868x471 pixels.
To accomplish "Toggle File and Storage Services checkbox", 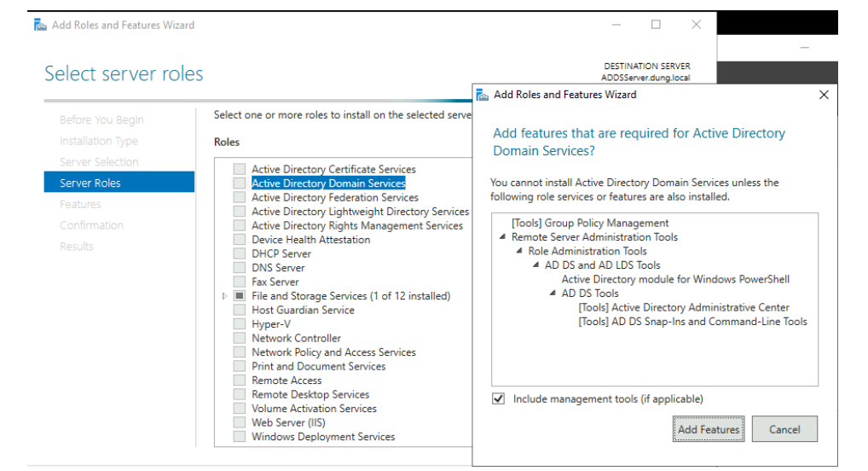I will pos(239,296).
